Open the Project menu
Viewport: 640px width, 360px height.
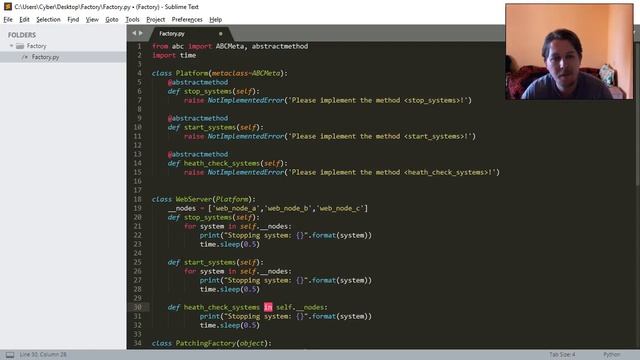click(156, 20)
